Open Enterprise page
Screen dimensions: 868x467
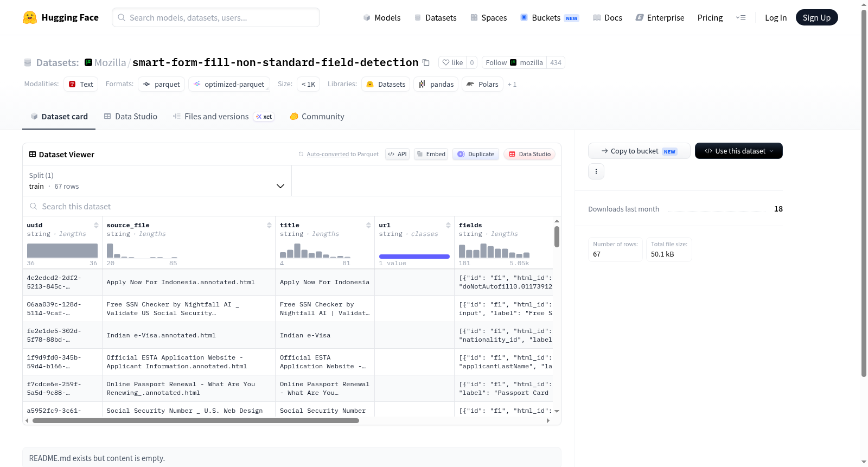tap(660, 17)
